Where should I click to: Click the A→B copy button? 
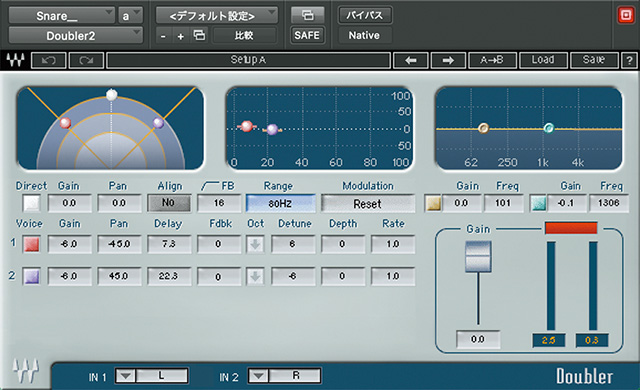point(492,60)
